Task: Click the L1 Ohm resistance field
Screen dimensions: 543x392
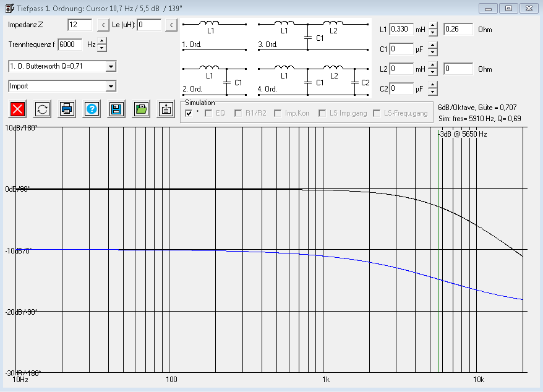Action: click(x=458, y=29)
